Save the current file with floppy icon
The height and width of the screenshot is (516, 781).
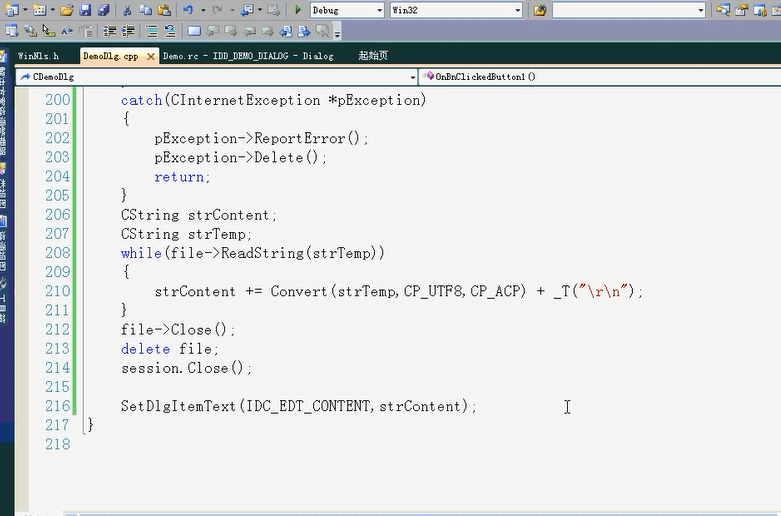coord(85,10)
